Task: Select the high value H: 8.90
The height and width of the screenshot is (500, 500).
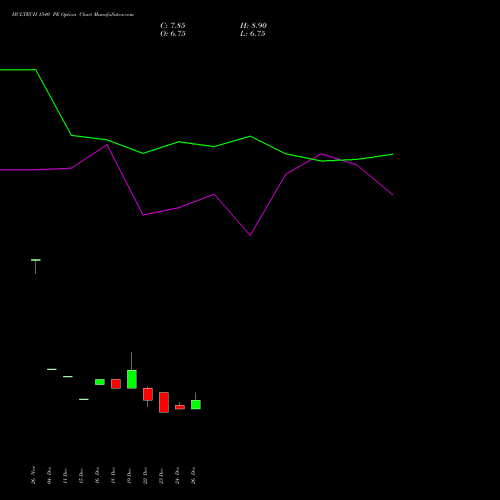Action: 253,26
